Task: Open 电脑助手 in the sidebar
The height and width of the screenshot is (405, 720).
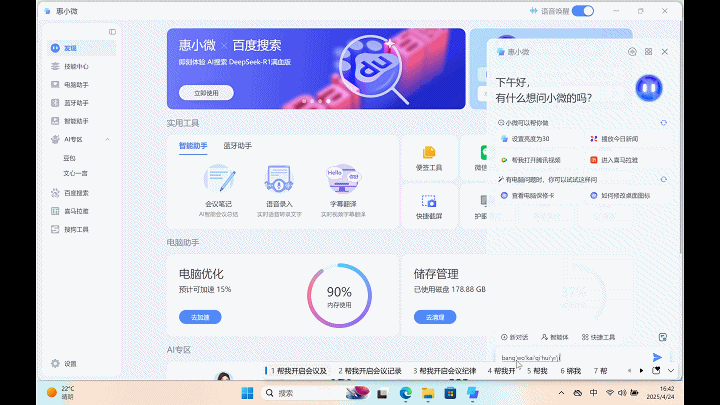Action: point(81,84)
